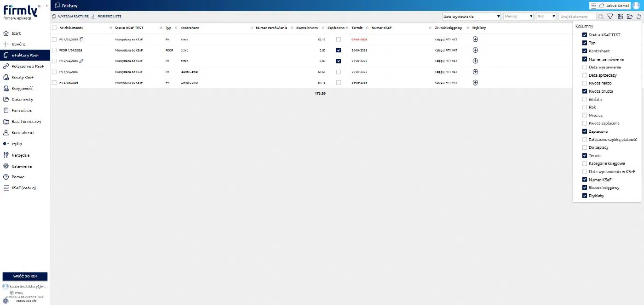Add label with plus icon for FV 1/04/2026

475,40
